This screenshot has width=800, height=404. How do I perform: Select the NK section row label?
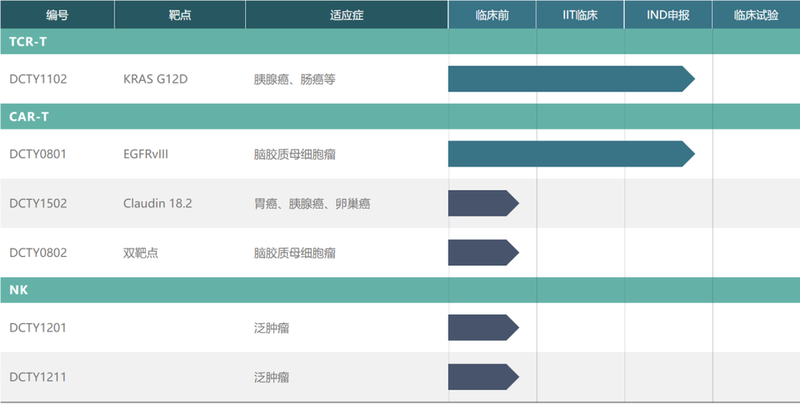(x=18, y=289)
